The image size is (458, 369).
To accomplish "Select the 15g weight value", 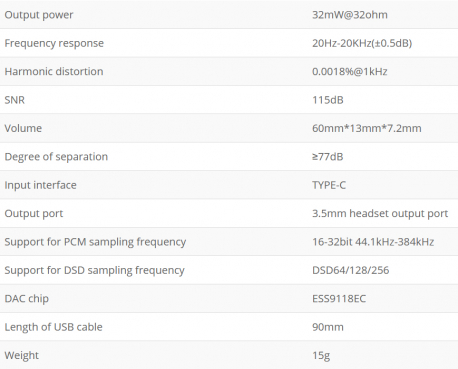I will coord(321,355).
